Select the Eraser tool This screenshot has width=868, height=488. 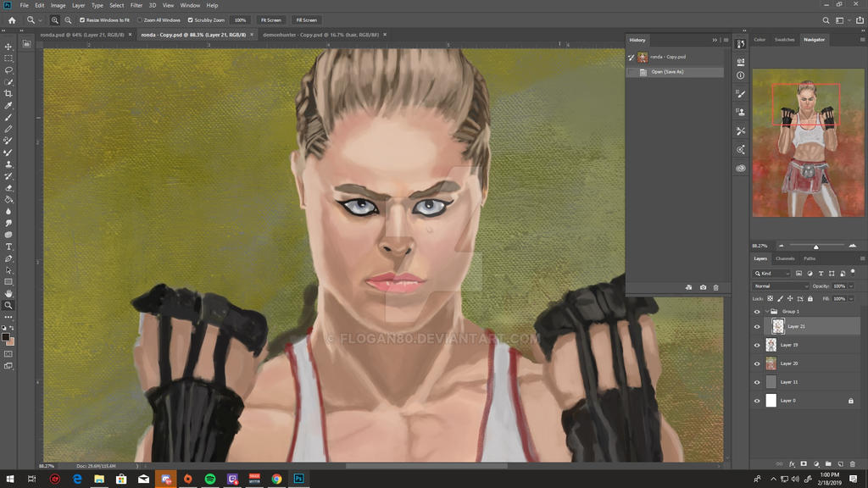[x=8, y=188]
